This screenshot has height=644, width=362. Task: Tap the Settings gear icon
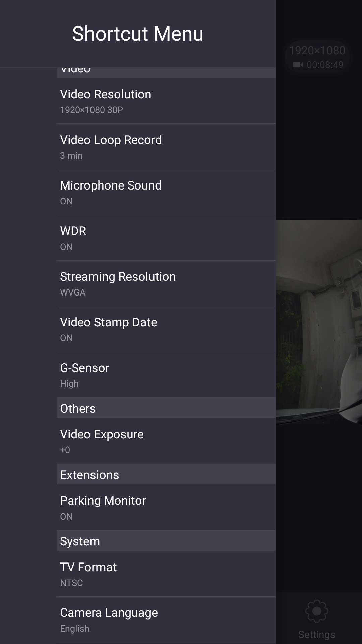click(x=317, y=611)
